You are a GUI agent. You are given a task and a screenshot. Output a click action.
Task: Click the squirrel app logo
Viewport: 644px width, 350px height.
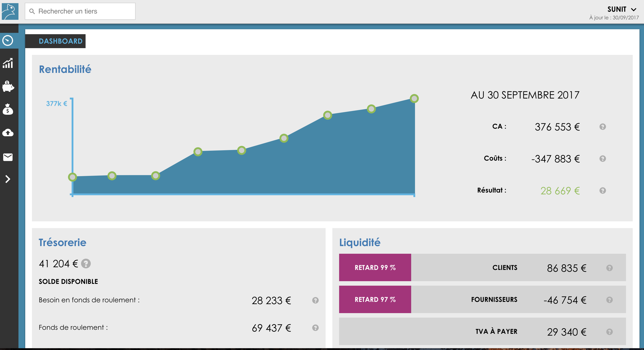tap(10, 11)
